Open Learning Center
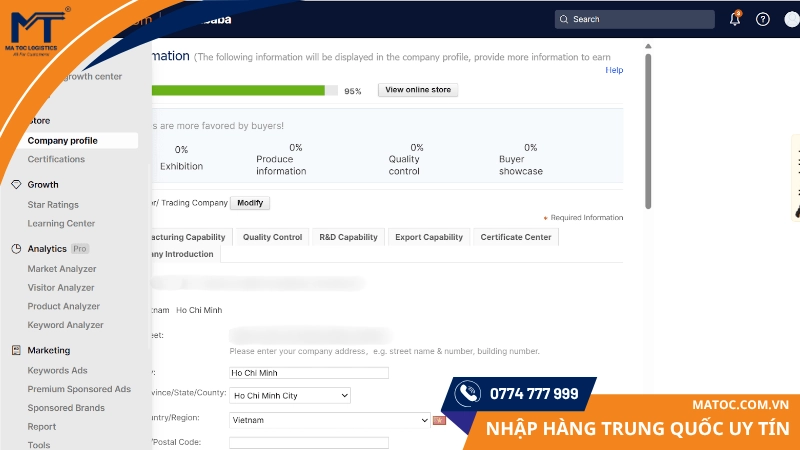 click(x=61, y=223)
